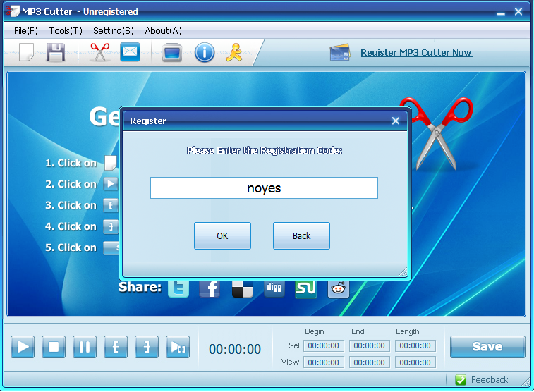Open the Feedback link
The height and width of the screenshot is (392, 534).
490,380
